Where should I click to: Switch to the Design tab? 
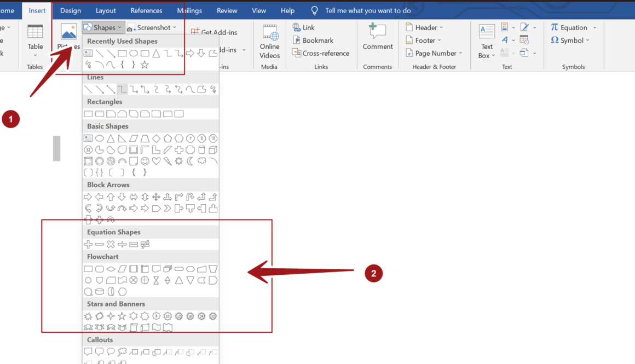click(x=71, y=10)
